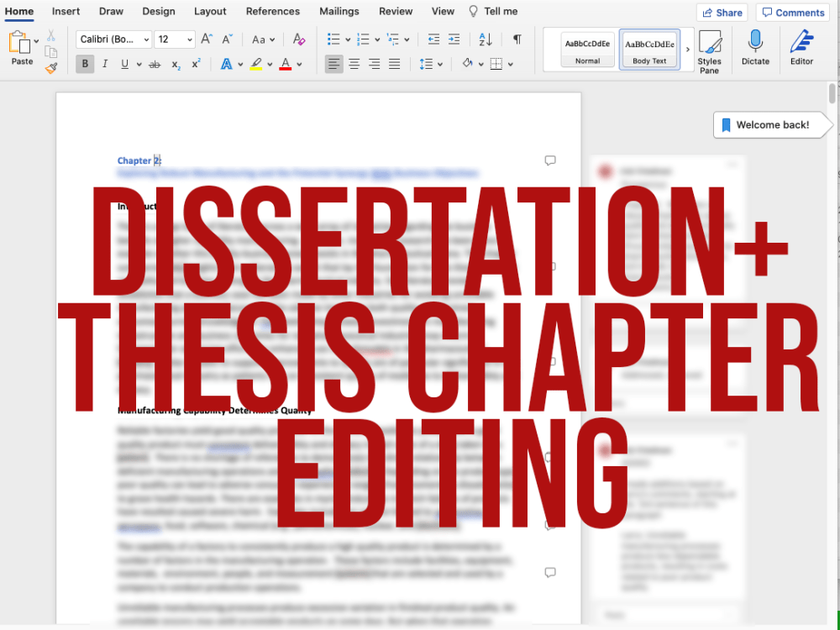The width and height of the screenshot is (840, 630).
Task: Open multilevel list dropdown arrow
Action: click(407, 39)
